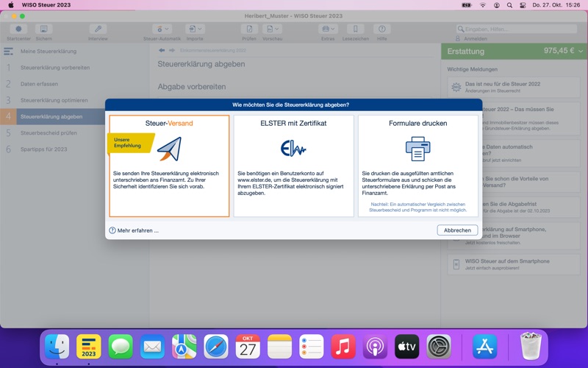The height and width of the screenshot is (368, 588).
Task: Select the Steuer-Versand submission option
Action: 169,166
